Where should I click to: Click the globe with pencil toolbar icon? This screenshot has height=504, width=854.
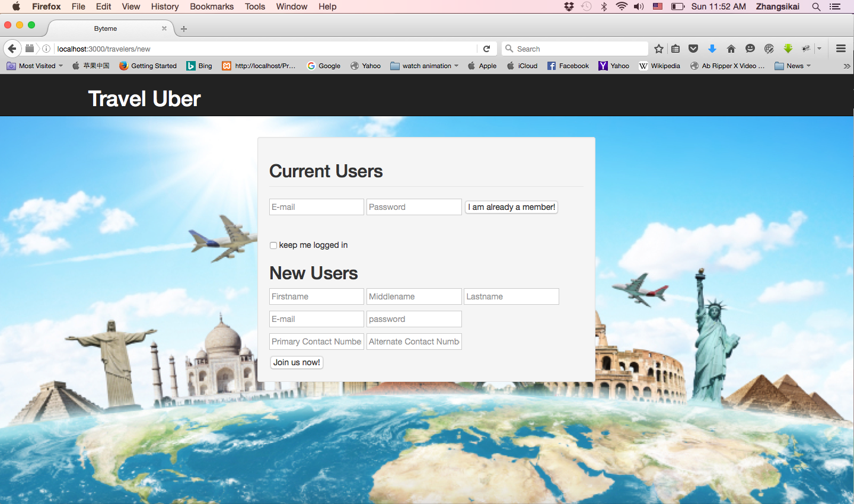pos(769,49)
